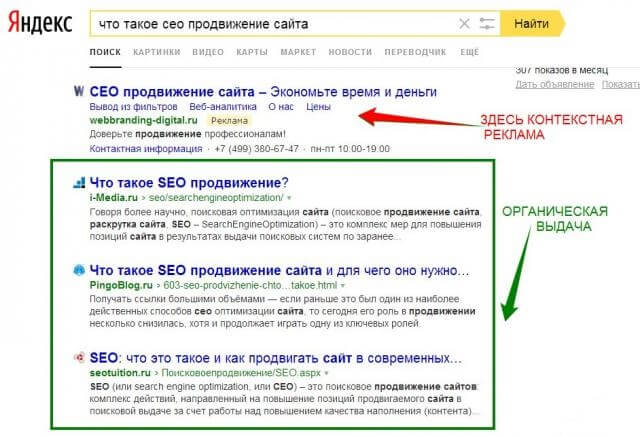The image size is (640, 436).
Task: Switch to the Видео tab
Action: [x=207, y=51]
